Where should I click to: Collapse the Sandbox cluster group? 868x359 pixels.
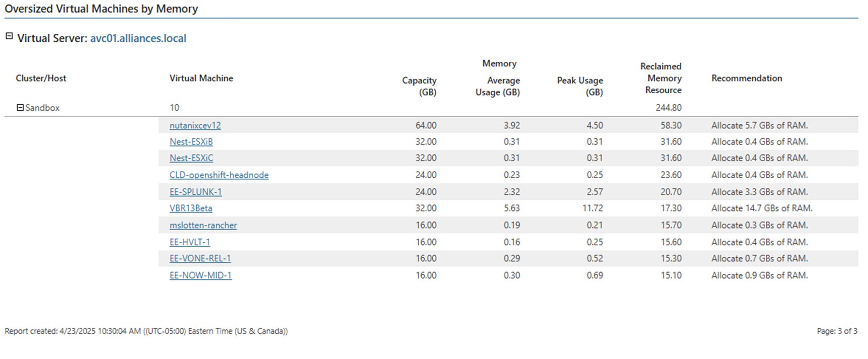[x=20, y=108]
